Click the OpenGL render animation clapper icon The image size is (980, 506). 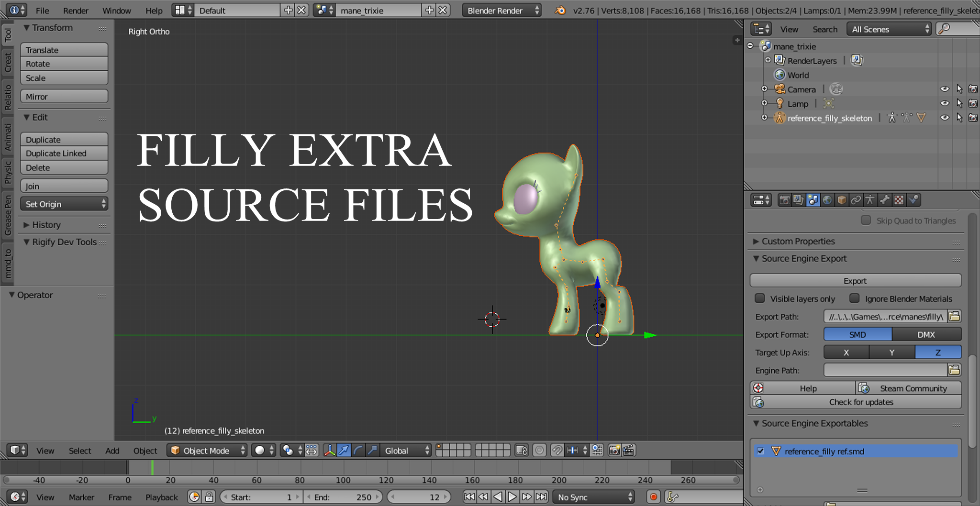coord(629,450)
